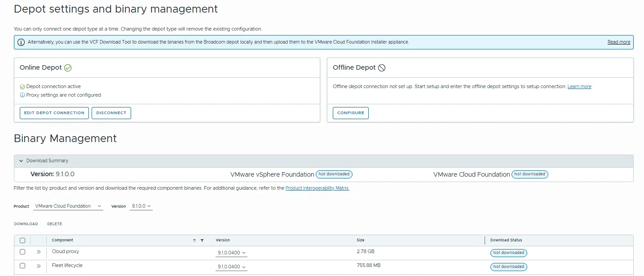Click the Proxy settings are not configured text

(64, 95)
